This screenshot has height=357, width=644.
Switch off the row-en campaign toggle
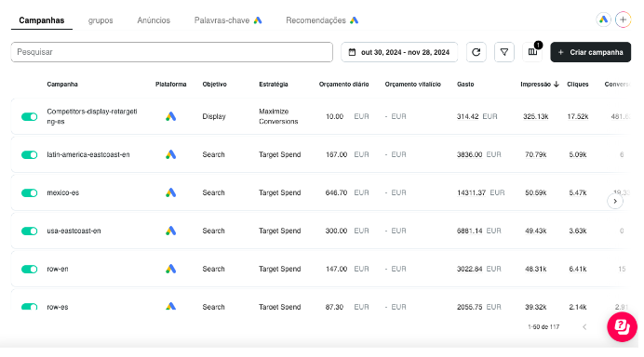[29, 270]
